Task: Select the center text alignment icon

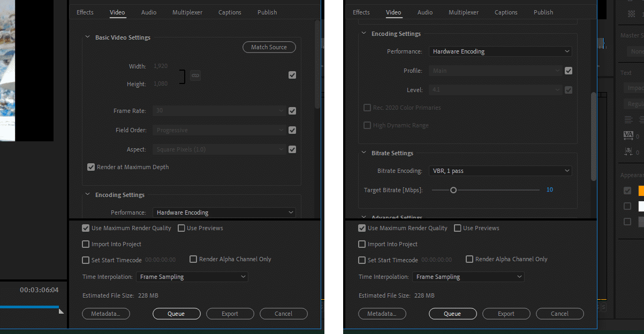Action: click(642, 120)
